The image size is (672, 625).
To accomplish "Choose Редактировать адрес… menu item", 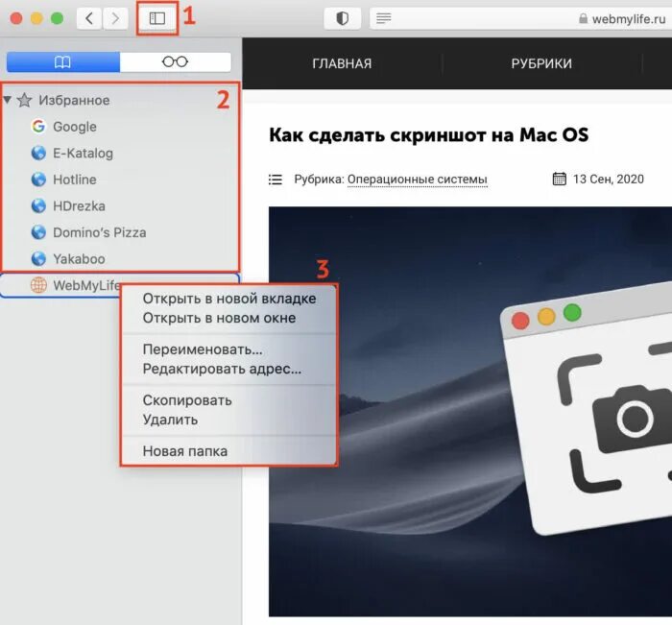I will pyautogui.click(x=228, y=369).
